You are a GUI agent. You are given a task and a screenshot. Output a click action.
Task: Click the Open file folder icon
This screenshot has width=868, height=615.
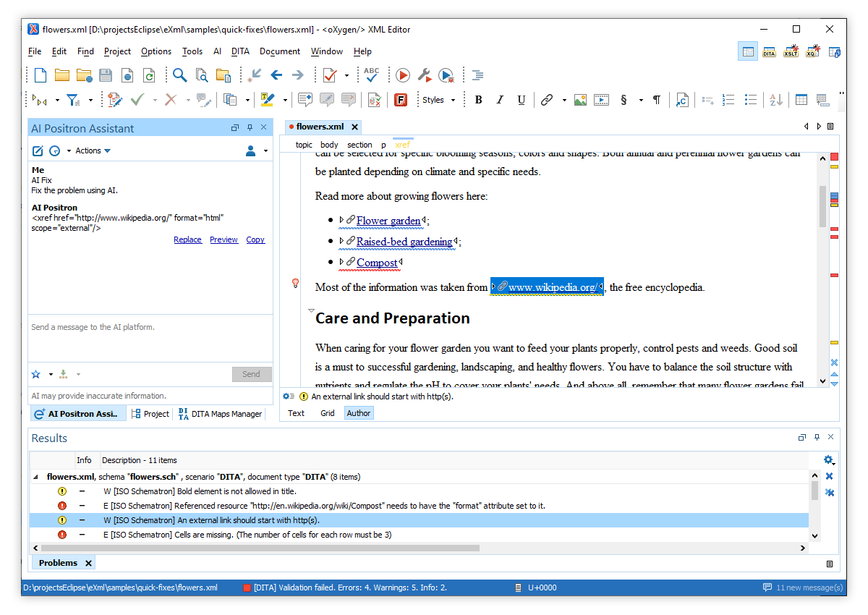pyautogui.click(x=61, y=75)
